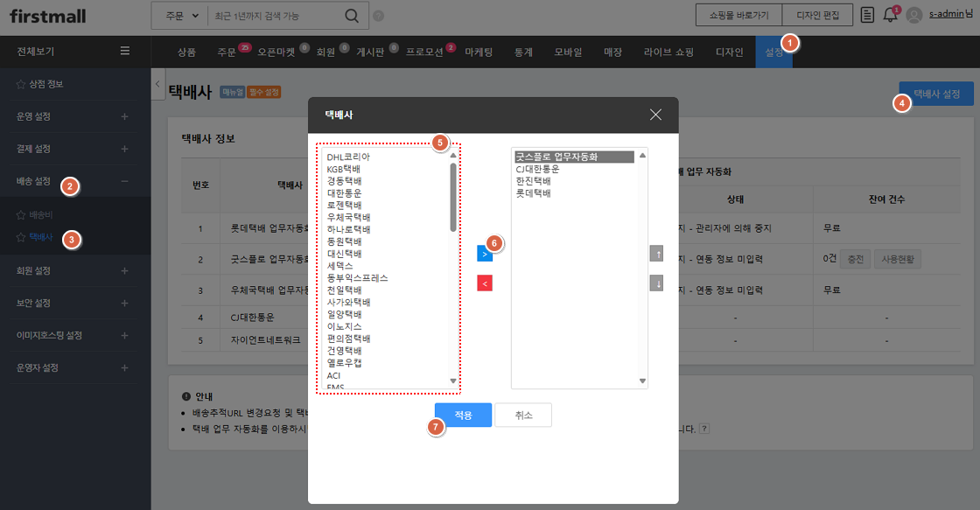Expand the 결제 설정 menu section
The height and width of the screenshot is (510, 980).
click(124, 149)
